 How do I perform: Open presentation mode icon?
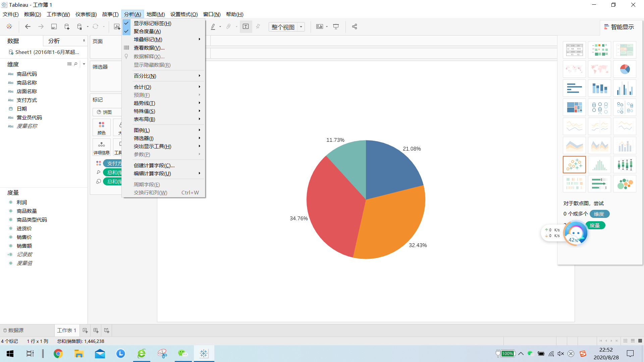coord(336,26)
